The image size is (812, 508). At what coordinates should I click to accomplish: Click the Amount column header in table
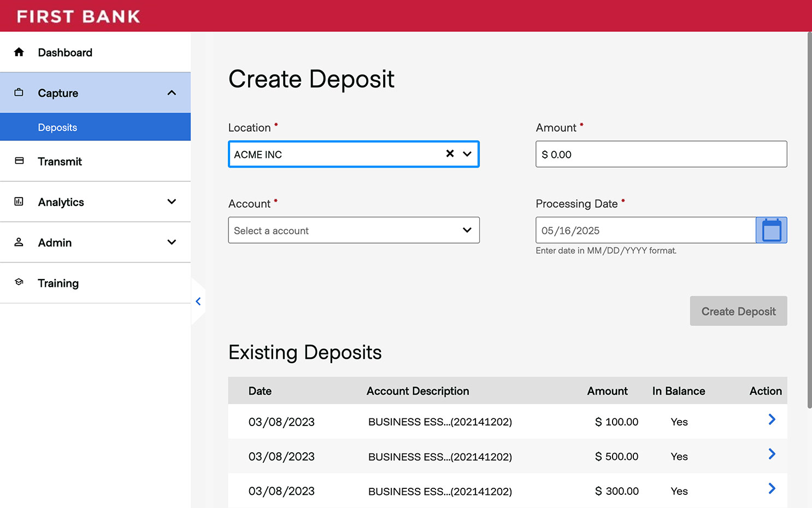[x=607, y=391]
